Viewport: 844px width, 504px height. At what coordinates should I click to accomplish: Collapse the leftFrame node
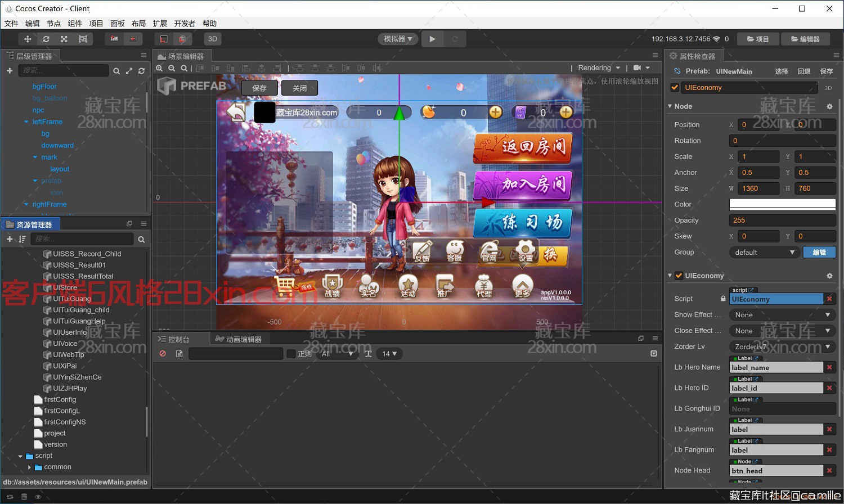(26, 121)
